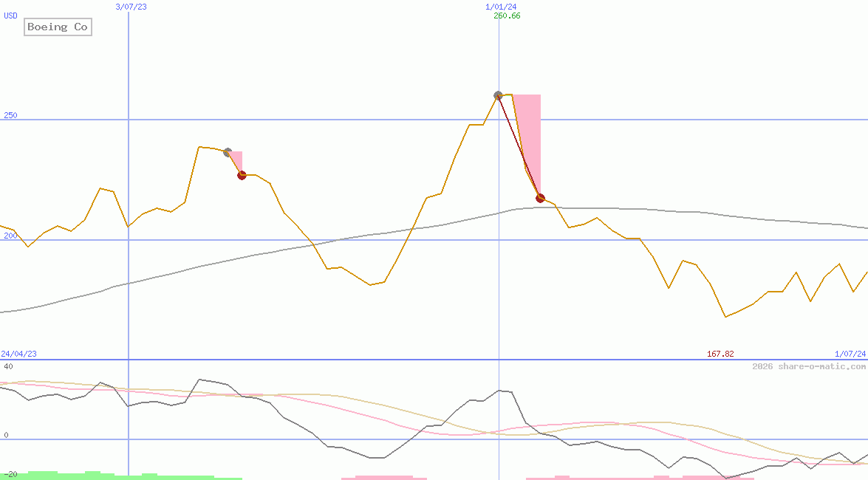Image resolution: width=868 pixels, height=480 pixels.
Task: Click the green 260.66 high price label
Action: 507,16
